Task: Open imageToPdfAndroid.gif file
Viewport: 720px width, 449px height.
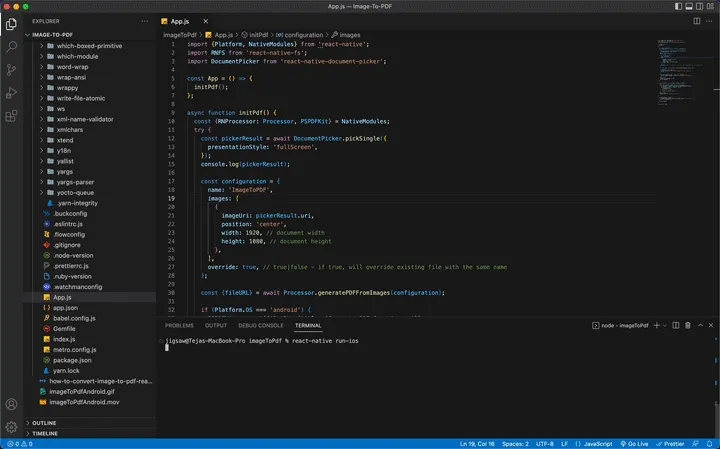Action: (82, 392)
